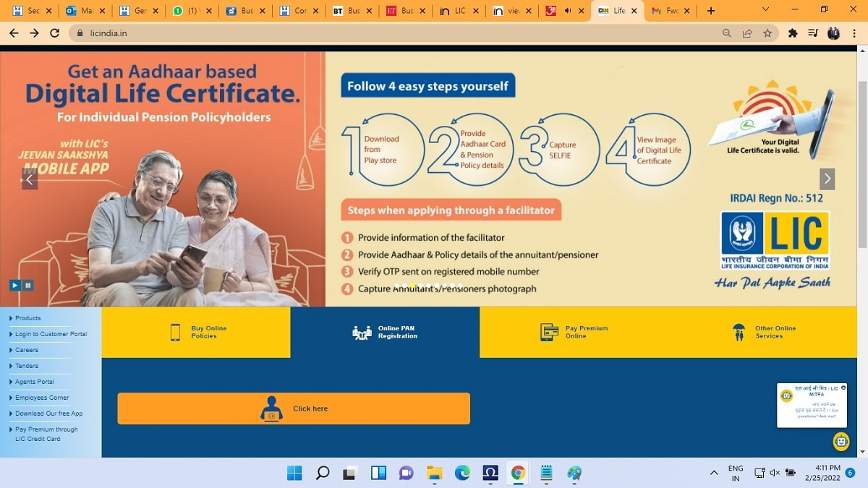Open the Pay Premium Online tab
The height and width of the screenshot is (488, 868).
pos(574,333)
